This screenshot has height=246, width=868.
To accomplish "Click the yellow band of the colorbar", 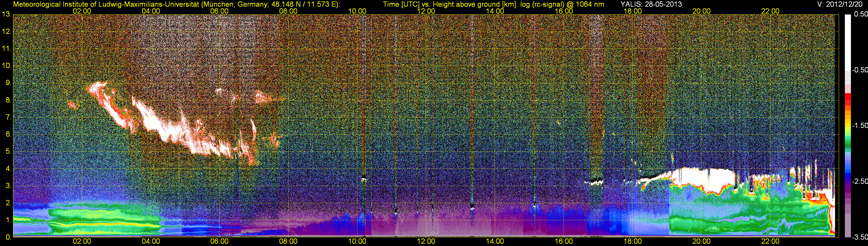I will click(848, 126).
